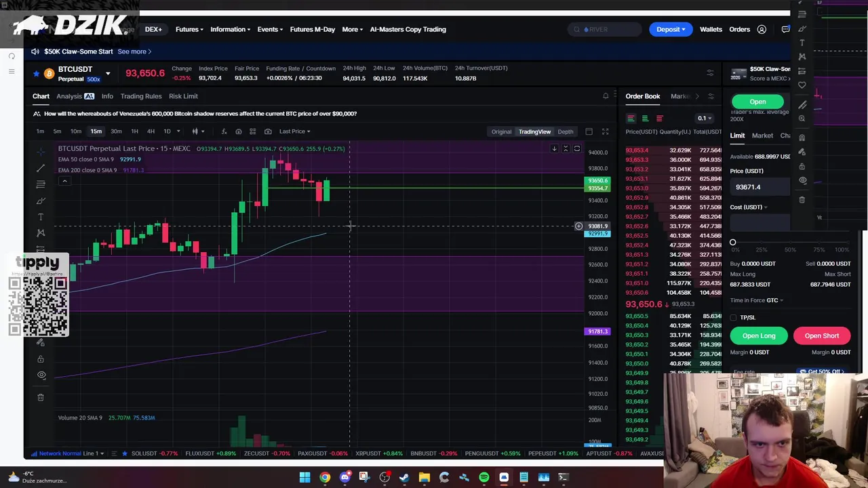The width and height of the screenshot is (868, 488).
Task: Select the Market order tab
Action: [762, 136]
